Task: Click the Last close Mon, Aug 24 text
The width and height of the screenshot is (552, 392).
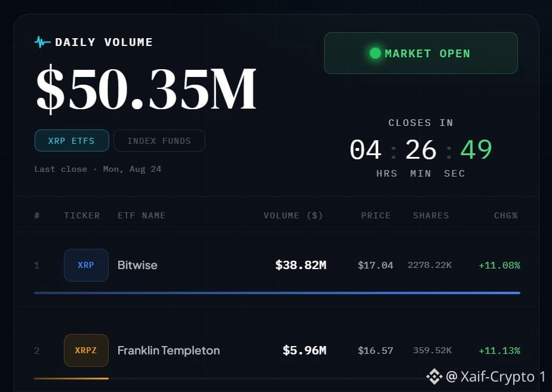Action: click(x=98, y=169)
